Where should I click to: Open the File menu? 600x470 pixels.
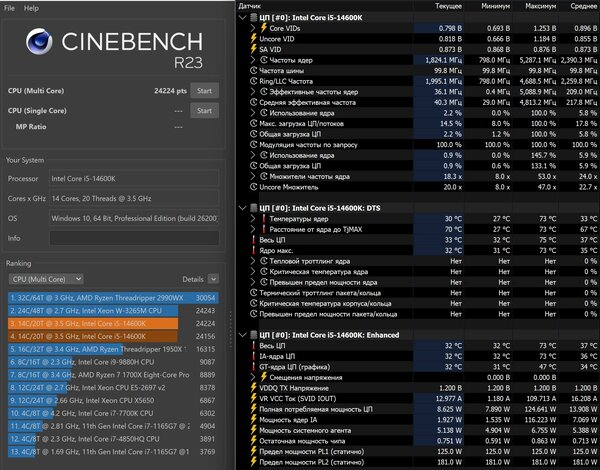click(x=9, y=8)
